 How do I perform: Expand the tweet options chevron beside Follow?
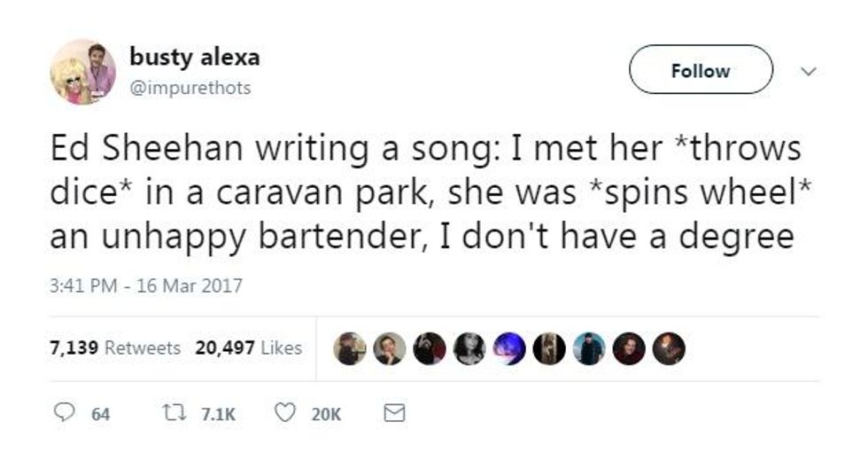point(807,70)
